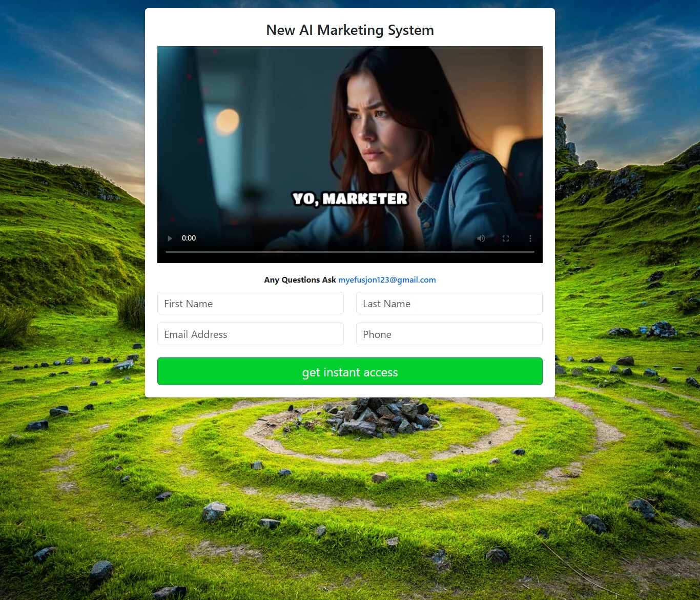Click the myefusjon123@gmail.com email link
The image size is (700, 600).
point(387,280)
